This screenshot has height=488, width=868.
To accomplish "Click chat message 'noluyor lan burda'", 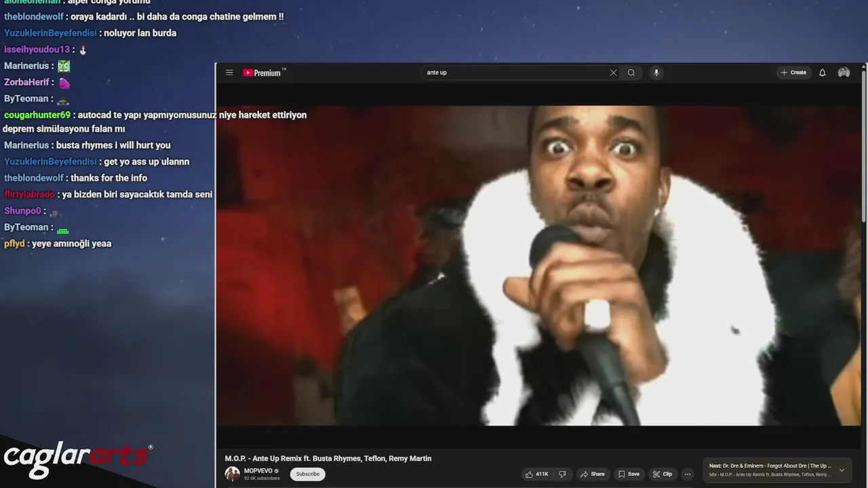I will [140, 33].
